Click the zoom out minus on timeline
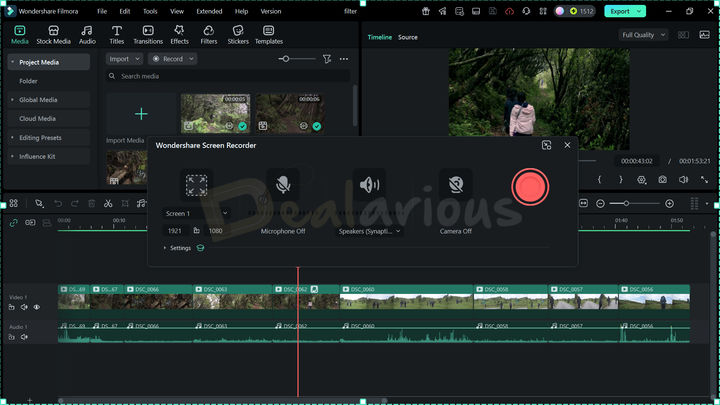Image resolution: width=720 pixels, height=405 pixels. [600, 203]
